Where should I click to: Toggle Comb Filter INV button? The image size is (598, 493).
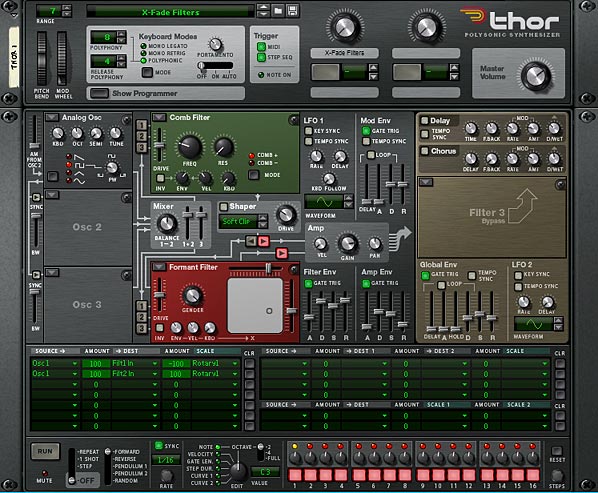coord(161,178)
